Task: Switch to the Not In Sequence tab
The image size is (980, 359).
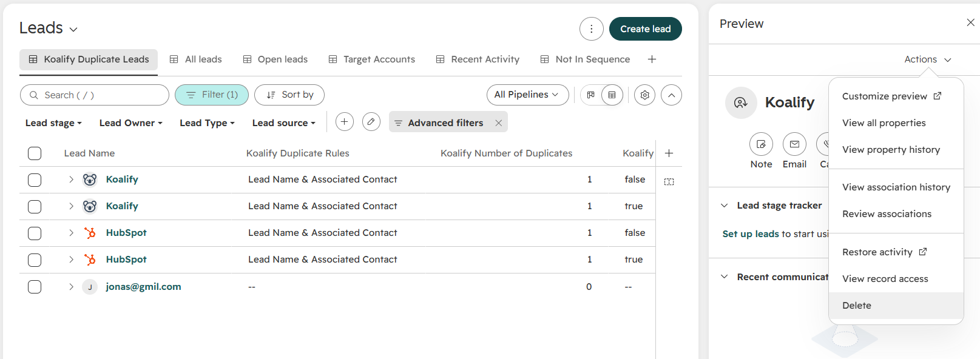Action: (585, 59)
